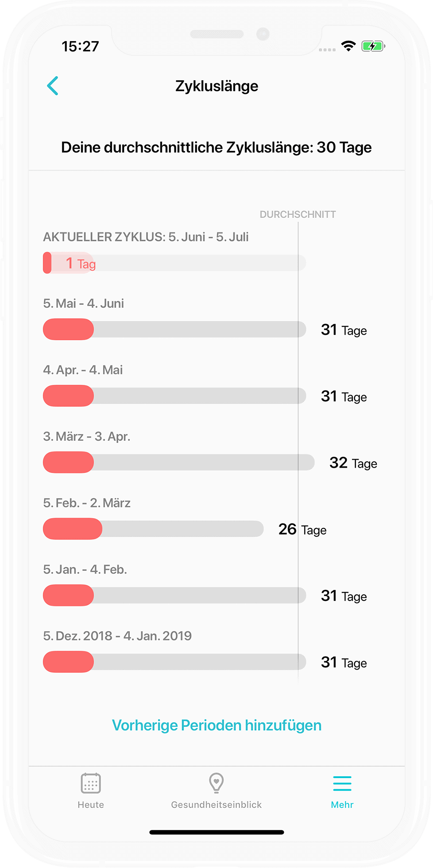Select the Mehr tab label
433x868 pixels.
(342, 805)
